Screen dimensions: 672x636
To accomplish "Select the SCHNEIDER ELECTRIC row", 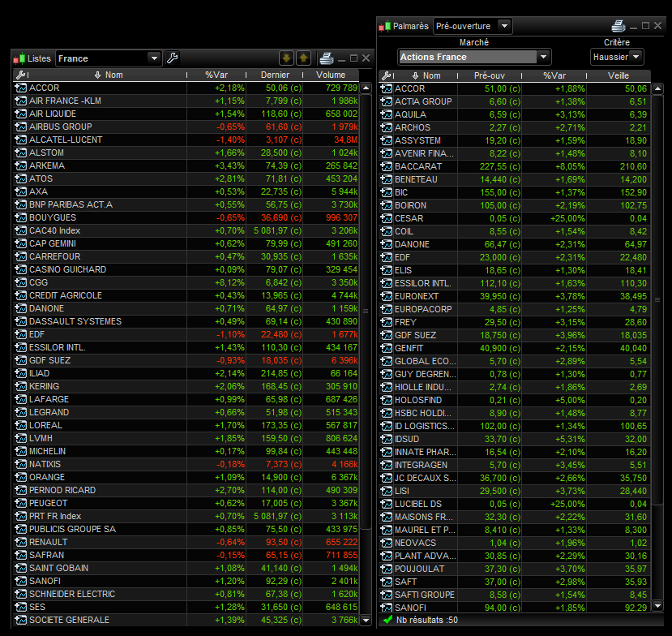I will click(x=186, y=594).
